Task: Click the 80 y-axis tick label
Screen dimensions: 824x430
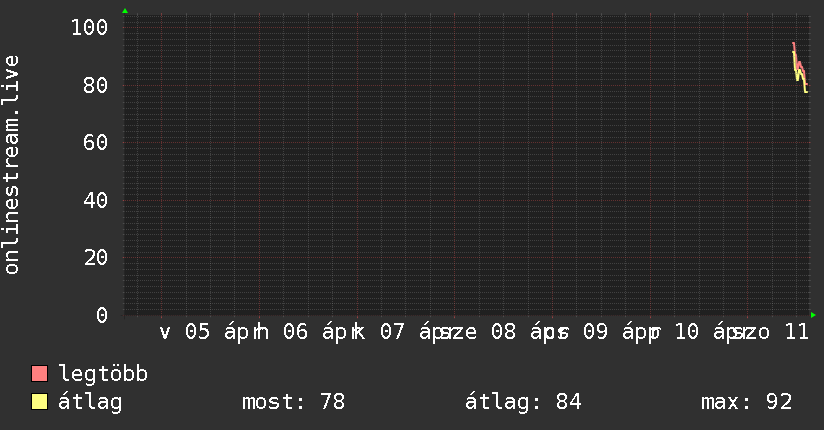Action: tap(95, 85)
